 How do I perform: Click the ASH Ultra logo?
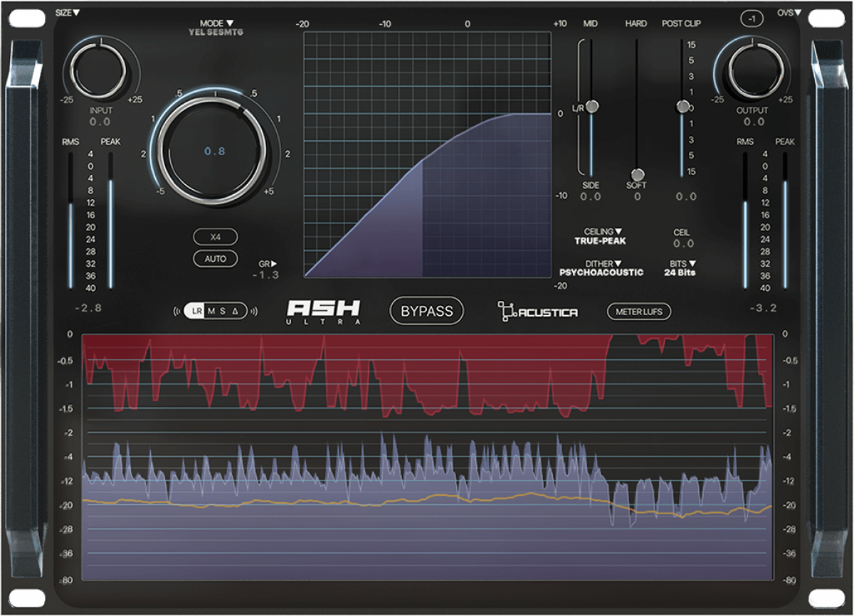click(323, 311)
